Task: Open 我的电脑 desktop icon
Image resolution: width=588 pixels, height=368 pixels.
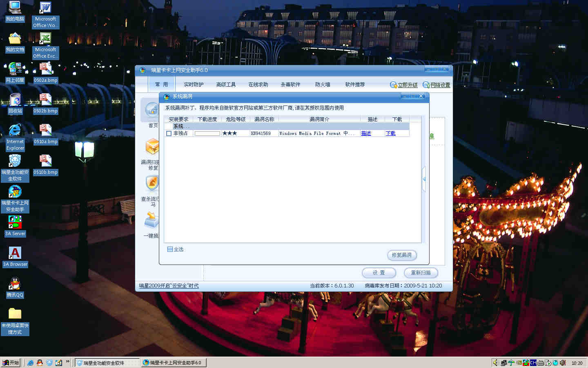Action: pos(15,12)
